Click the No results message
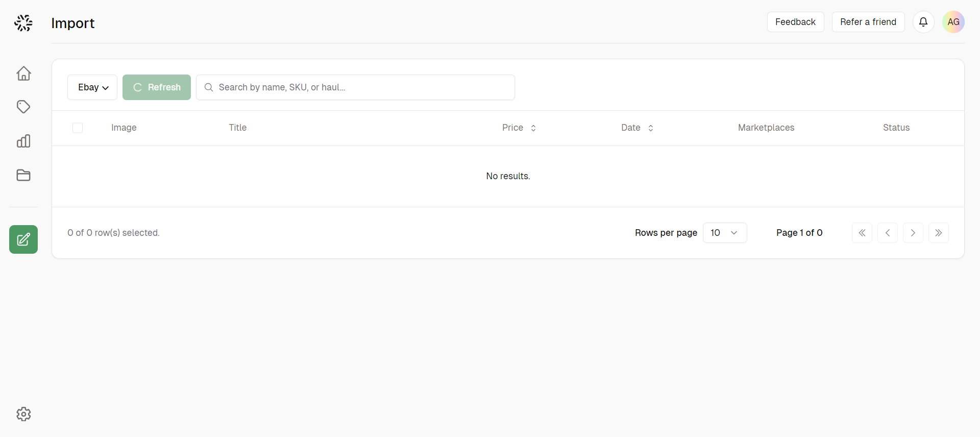Screen dimensions: 980x437 508,176
